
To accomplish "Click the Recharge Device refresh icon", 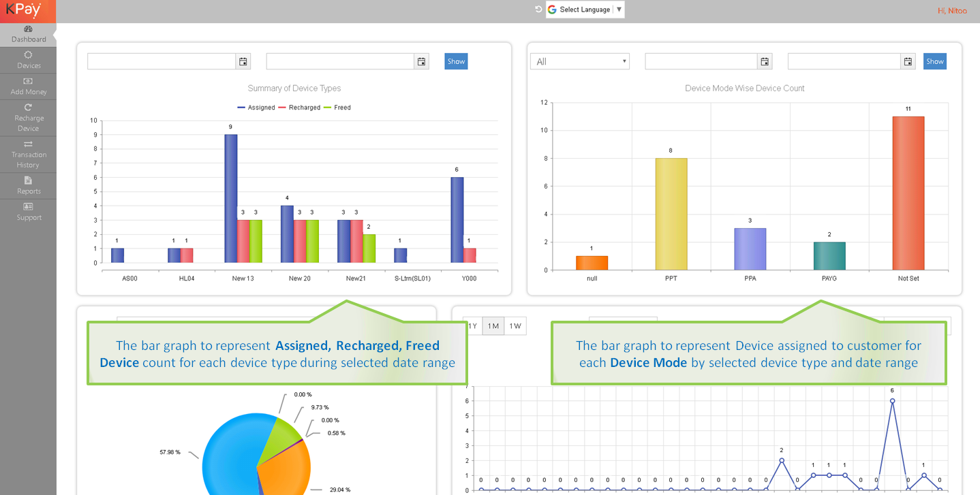I will [x=28, y=107].
